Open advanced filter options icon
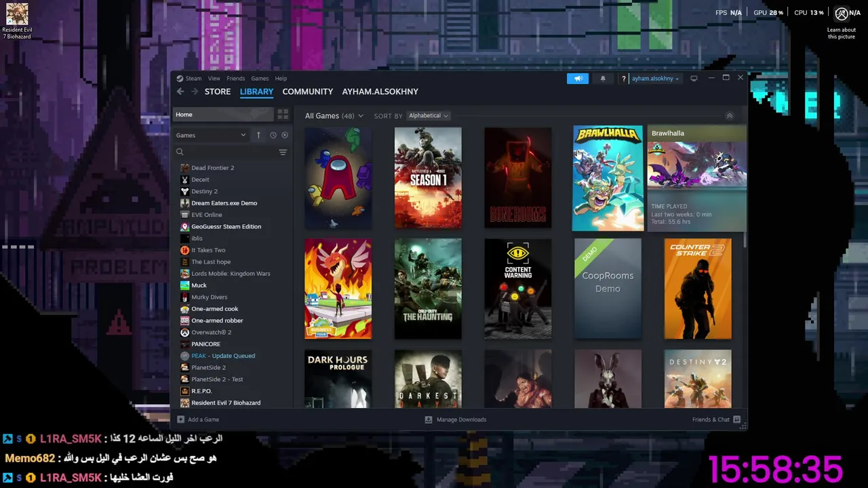The image size is (868, 488). click(x=283, y=152)
